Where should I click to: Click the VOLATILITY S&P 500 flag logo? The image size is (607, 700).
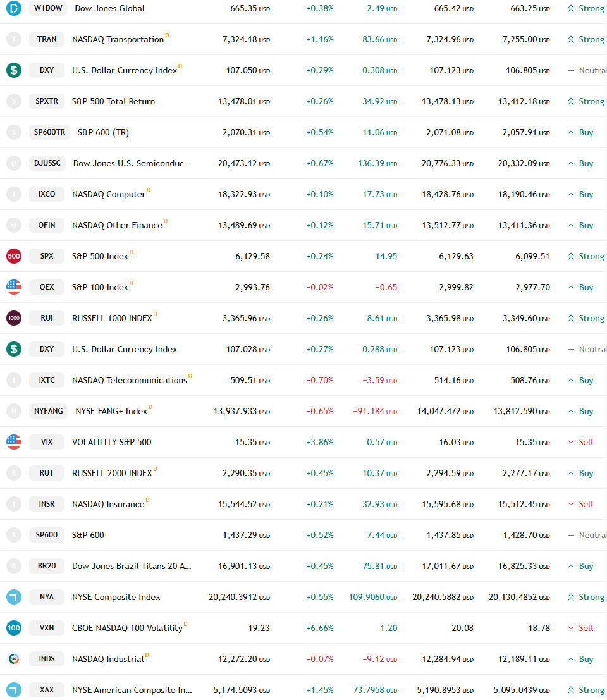pos(14,442)
